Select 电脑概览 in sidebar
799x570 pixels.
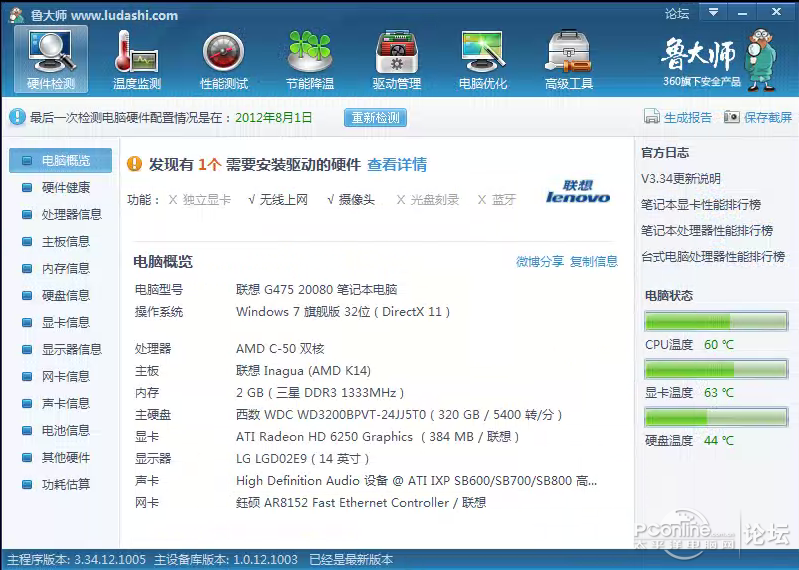(x=61, y=160)
